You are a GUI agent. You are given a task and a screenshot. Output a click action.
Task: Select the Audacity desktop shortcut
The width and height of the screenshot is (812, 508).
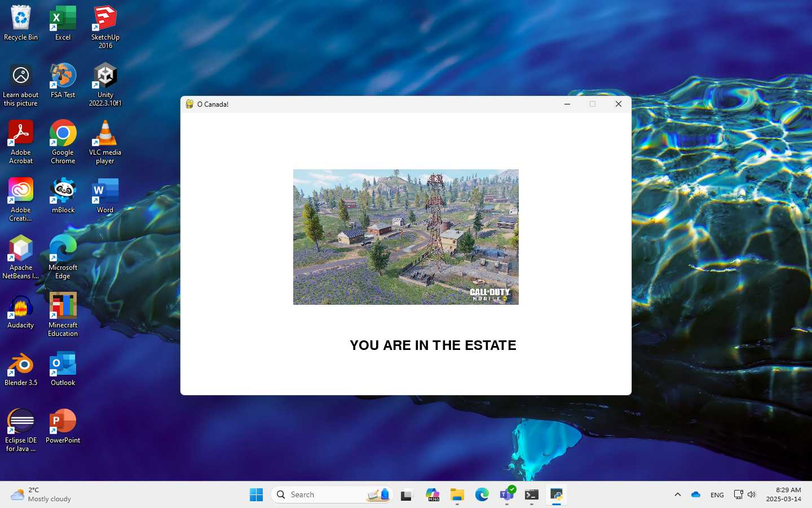click(x=21, y=311)
